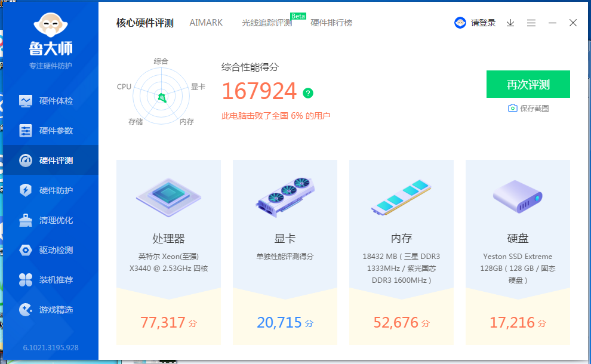
Task: Click the 显卡 graphics card icon
Action: tap(285, 197)
